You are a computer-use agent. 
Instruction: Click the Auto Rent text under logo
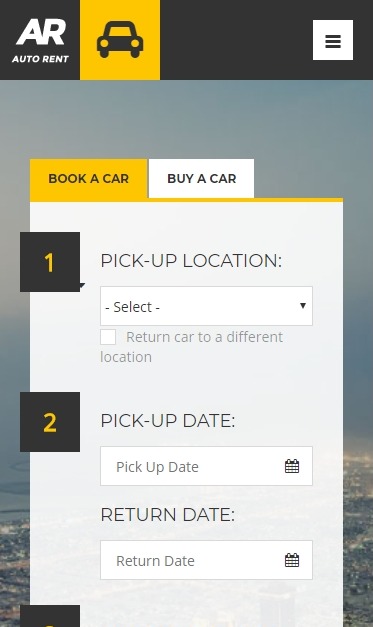tap(40, 59)
